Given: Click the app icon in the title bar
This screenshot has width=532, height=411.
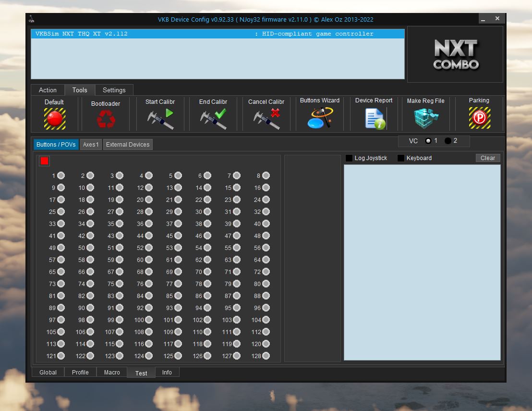Looking at the screenshot, I should click(32, 19).
